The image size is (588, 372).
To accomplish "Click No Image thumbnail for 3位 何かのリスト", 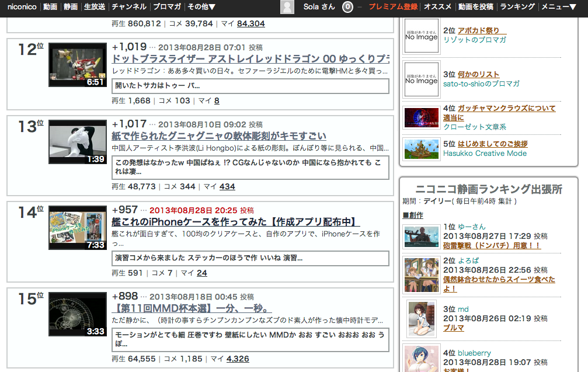I will pos(422,79).
